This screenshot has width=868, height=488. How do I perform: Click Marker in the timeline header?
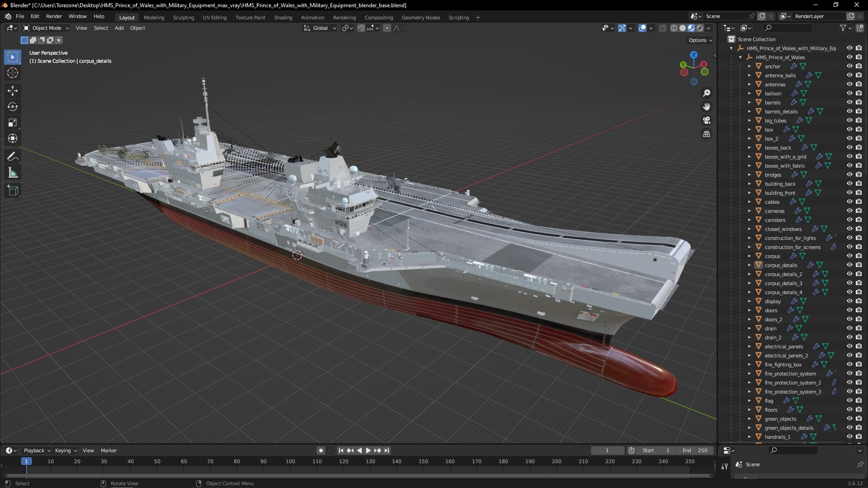108,450
